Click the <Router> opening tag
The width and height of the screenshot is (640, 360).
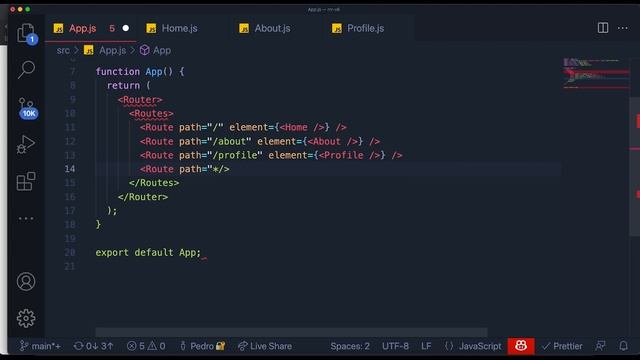(140, 100)
